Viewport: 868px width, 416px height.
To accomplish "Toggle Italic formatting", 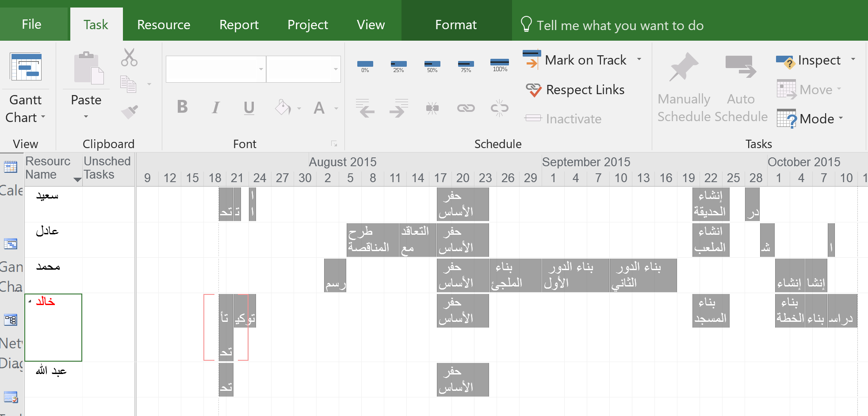I will pyautogui.click(x=215, y=107).
